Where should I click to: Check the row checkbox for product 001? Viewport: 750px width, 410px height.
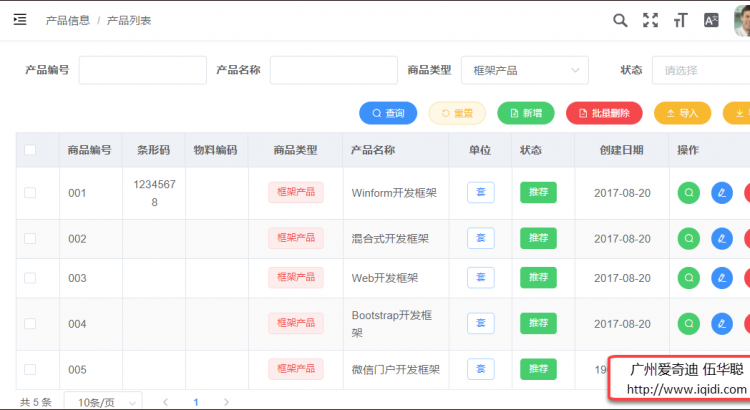click(30, 193)
